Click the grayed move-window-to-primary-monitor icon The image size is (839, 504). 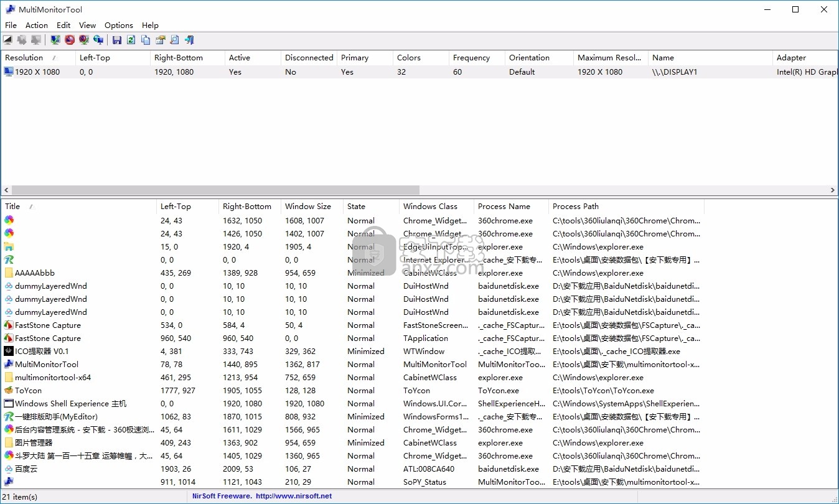tap(36, 40)
